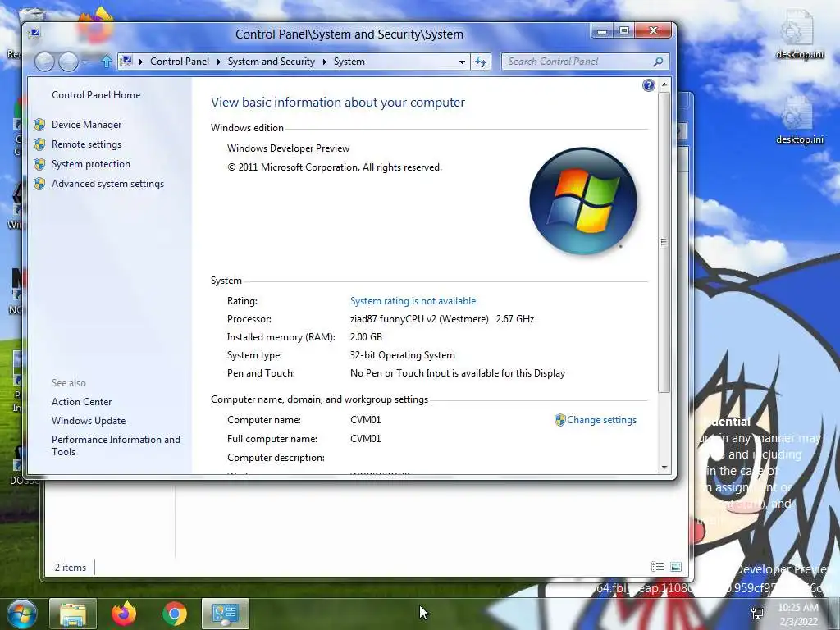Open Advanced system settings

pyautogui.click(x=107, y=184)
